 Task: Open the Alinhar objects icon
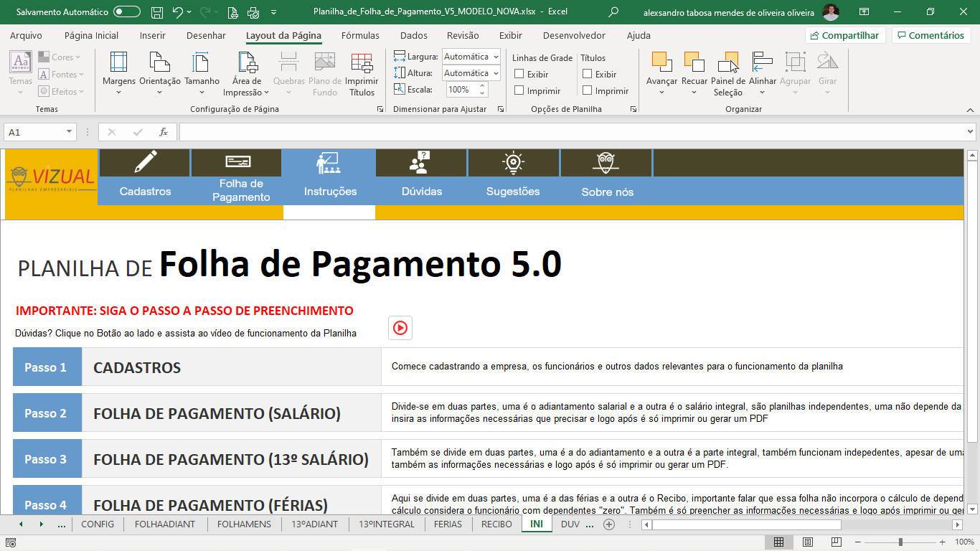(x=762, y=63)
